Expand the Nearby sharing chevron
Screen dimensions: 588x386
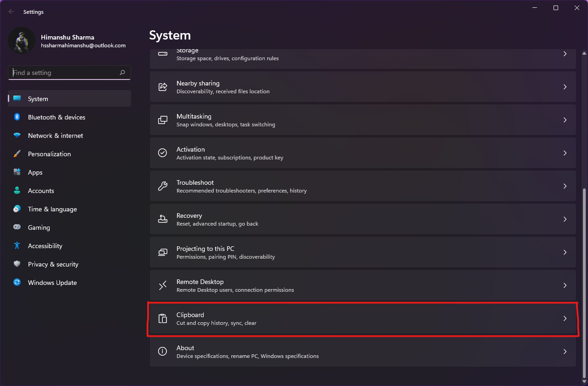click(565, 87)
